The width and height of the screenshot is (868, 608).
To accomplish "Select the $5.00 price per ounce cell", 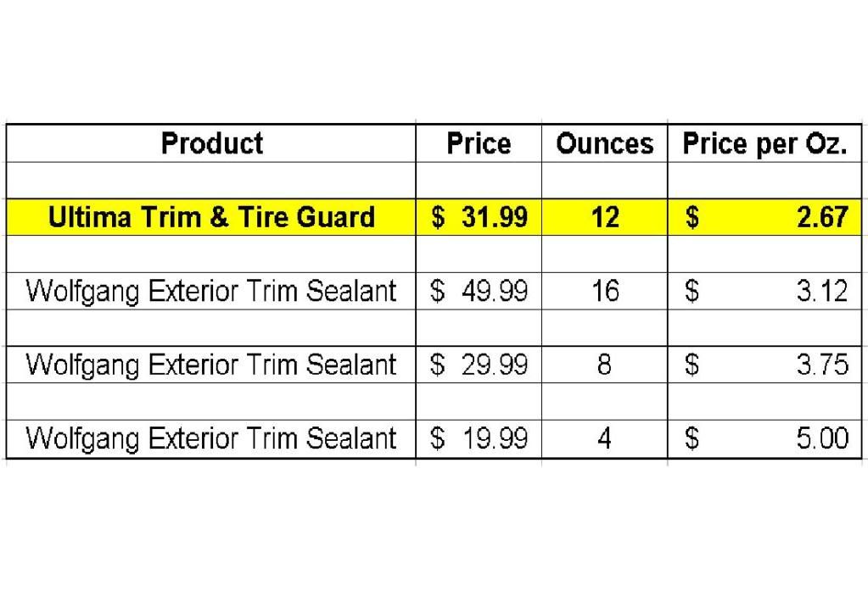I will coord(764,438).
